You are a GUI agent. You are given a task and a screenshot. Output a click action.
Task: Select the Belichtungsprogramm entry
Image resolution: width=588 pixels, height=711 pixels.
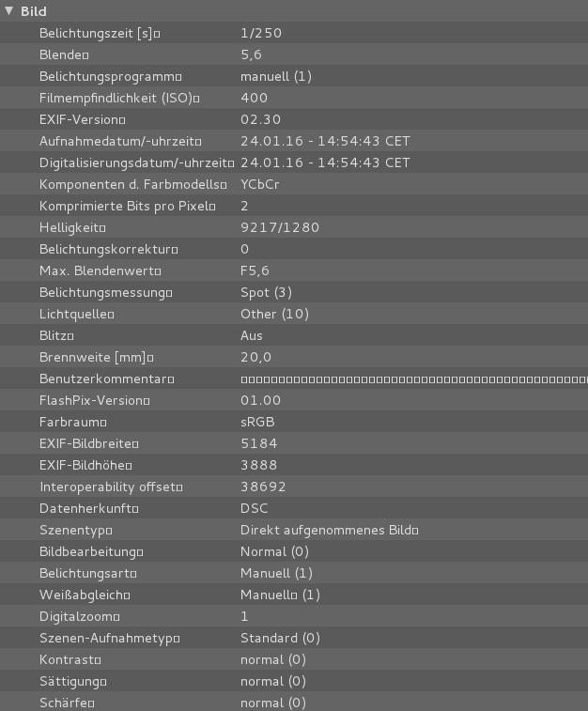[x=110, y=76]
